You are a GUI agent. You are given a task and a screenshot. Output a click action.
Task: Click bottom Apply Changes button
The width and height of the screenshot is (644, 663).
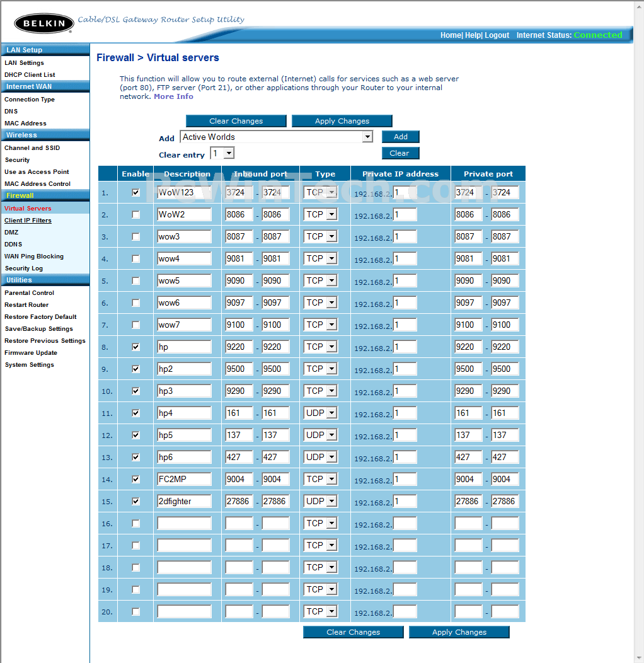pyautogui.click(x=459, y=632)
